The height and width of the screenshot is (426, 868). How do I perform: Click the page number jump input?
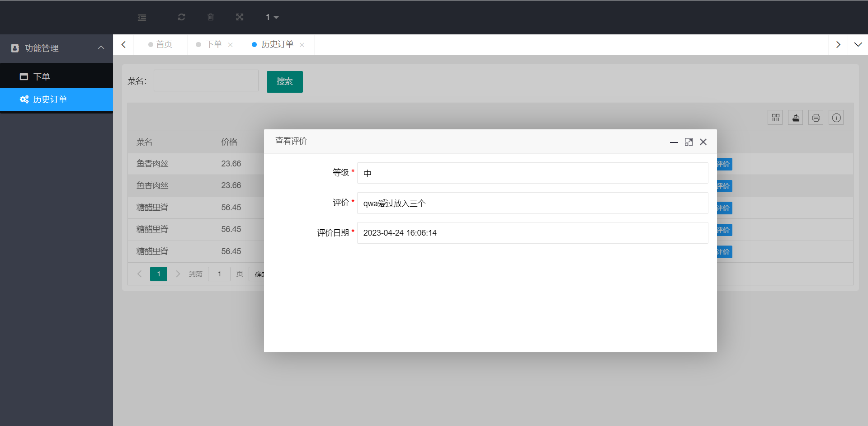point(219,274)
